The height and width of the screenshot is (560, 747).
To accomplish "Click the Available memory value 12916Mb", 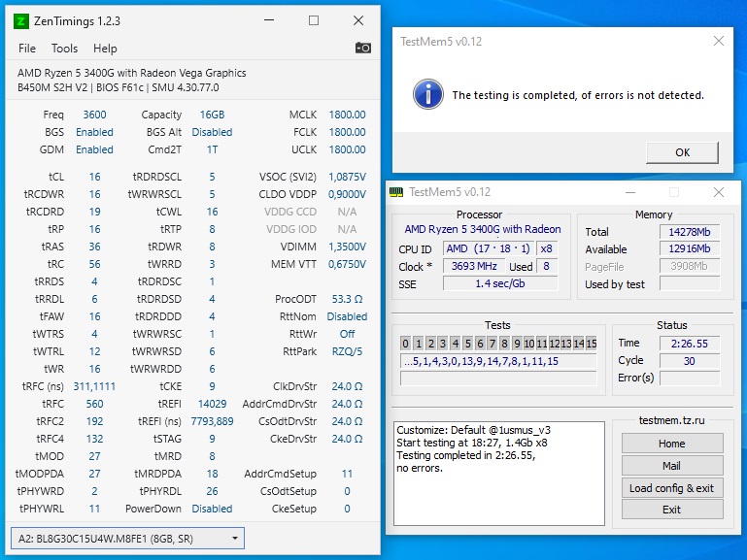I will (x=690, y=248).
